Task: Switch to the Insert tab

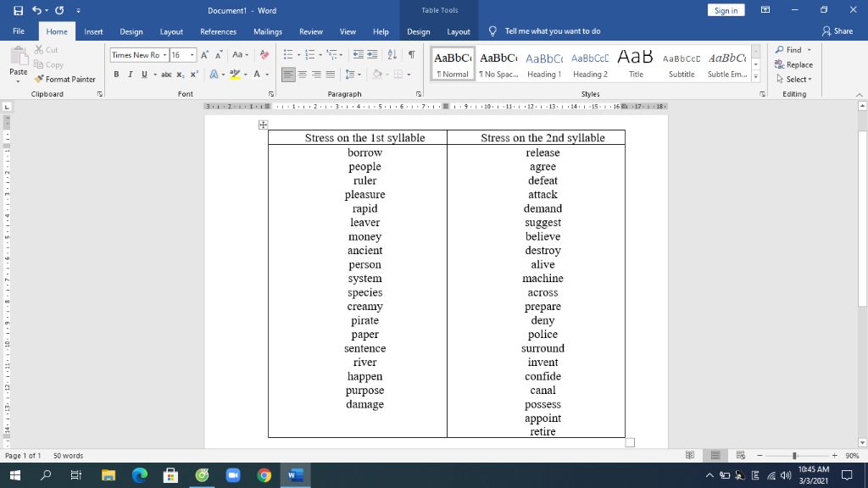Action: pos(93,31)
